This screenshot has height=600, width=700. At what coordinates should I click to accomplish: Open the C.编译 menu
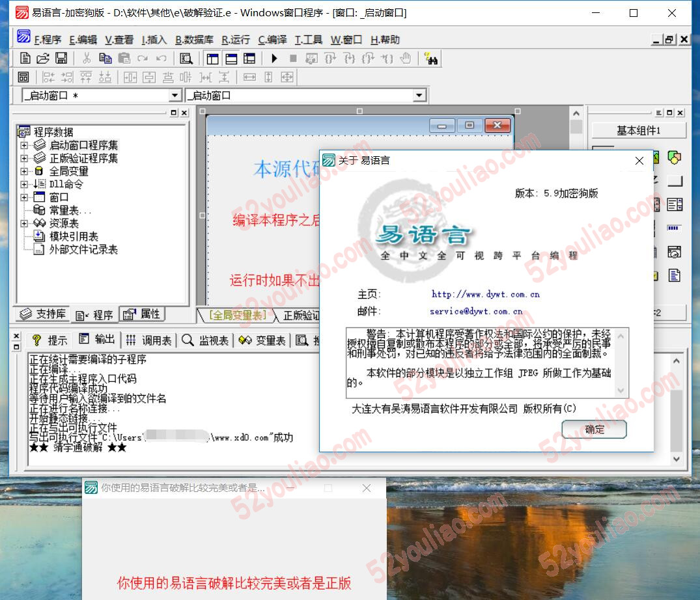(x=272, y=40)
